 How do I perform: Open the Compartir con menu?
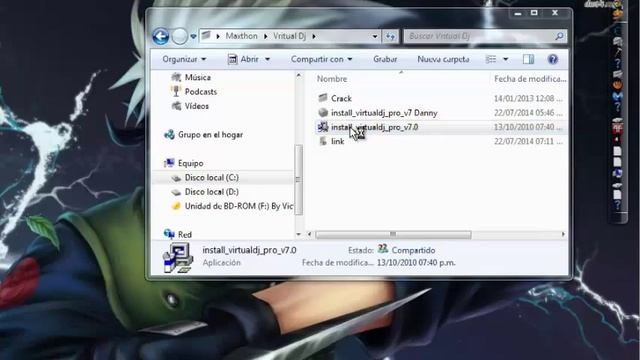(321, 59)
